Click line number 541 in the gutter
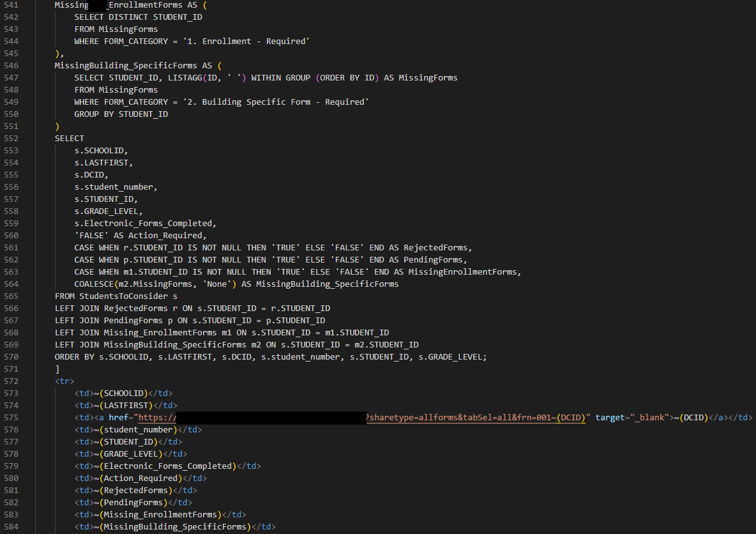The width and height of the screenshot is (756, 534). pyautogui.click(x=10, y=4)
